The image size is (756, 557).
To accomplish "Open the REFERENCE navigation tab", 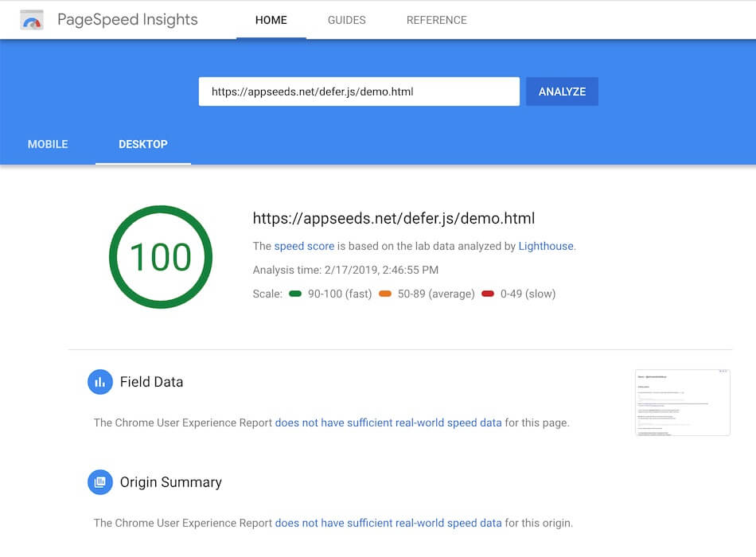I will point(437,20).
